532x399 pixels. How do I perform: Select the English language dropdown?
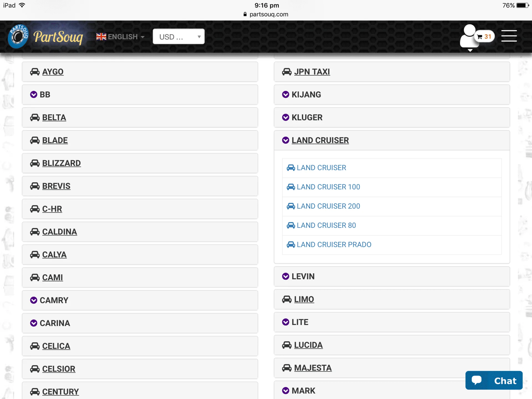coord(121,37)
